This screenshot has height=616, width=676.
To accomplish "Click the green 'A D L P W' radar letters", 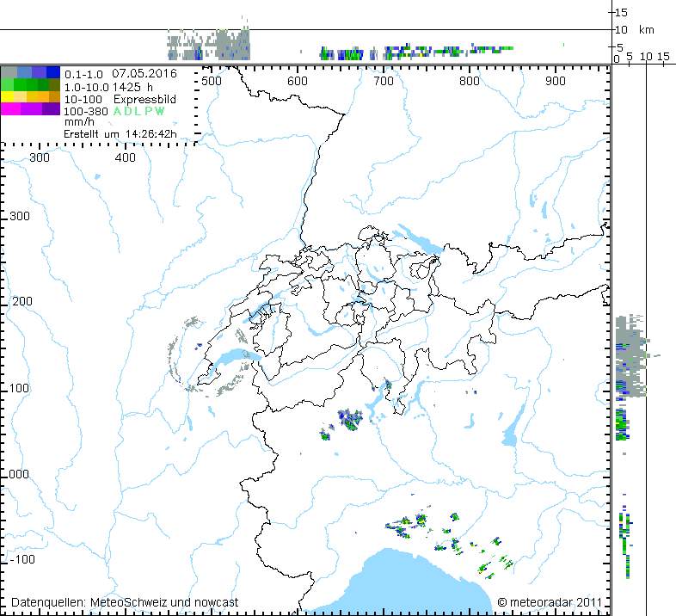I will click(138, 111).
